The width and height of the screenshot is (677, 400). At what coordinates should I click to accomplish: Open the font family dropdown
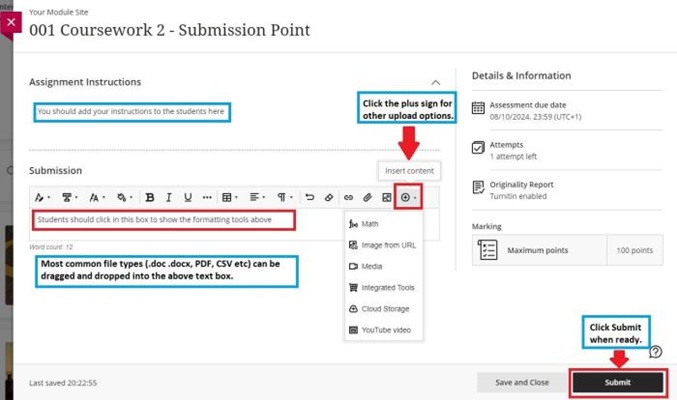coord(69,197)
